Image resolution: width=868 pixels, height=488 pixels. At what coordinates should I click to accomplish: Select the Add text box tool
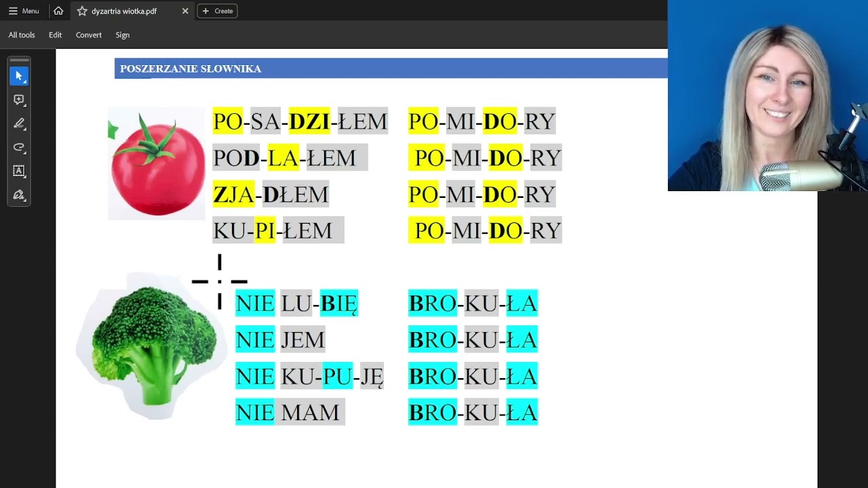point(19,171)
